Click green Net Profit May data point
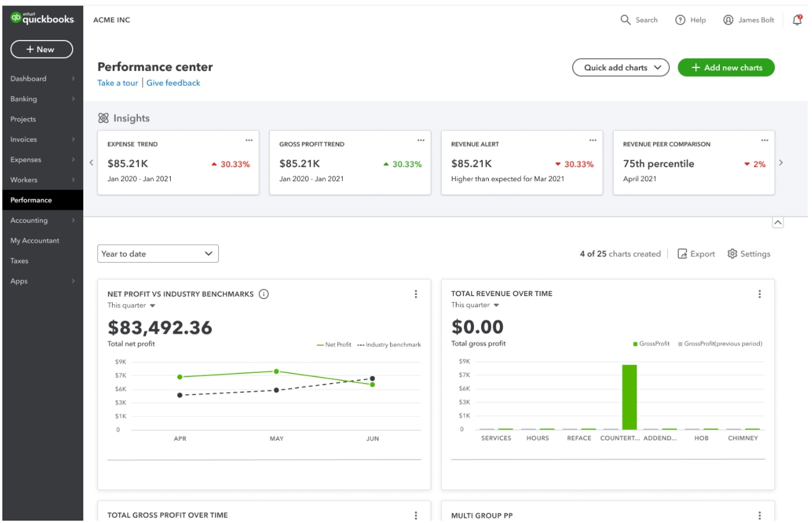The height and width of the screenshot is (523, 812). pos(276,372)
